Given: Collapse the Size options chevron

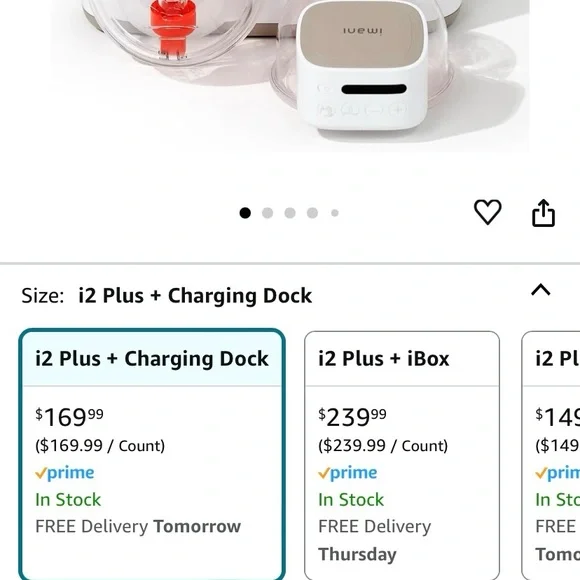Looking at the screenshot, I should (541, 290).
